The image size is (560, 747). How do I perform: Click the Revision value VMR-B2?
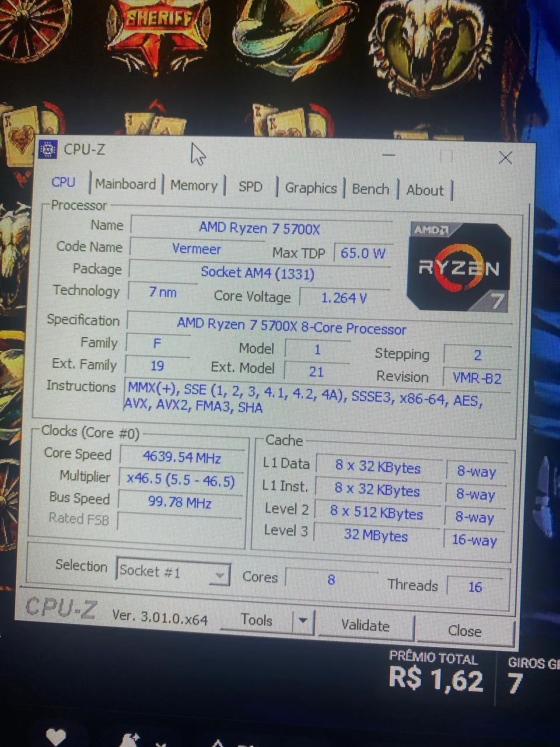(x=478, y=378)
